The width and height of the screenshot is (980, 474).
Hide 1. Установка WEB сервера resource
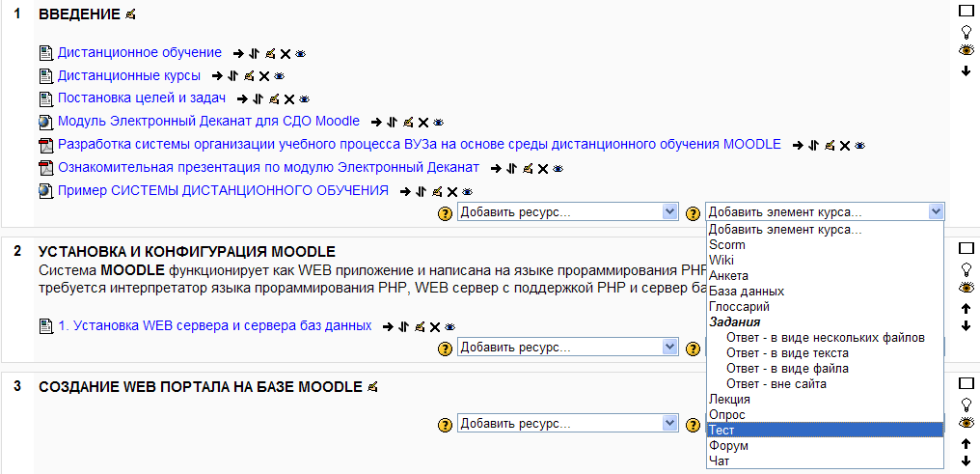coord(450,326)
